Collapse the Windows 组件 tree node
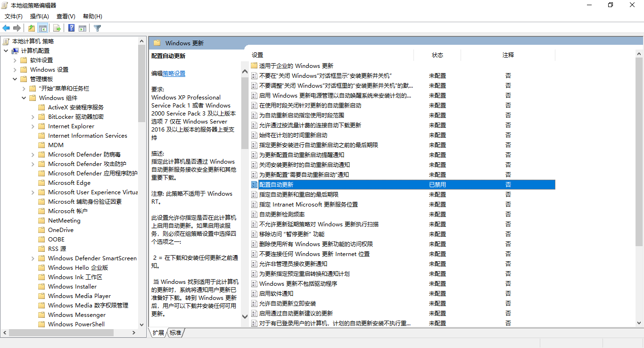This screenshot has height=348, width=644. [24, 98]
